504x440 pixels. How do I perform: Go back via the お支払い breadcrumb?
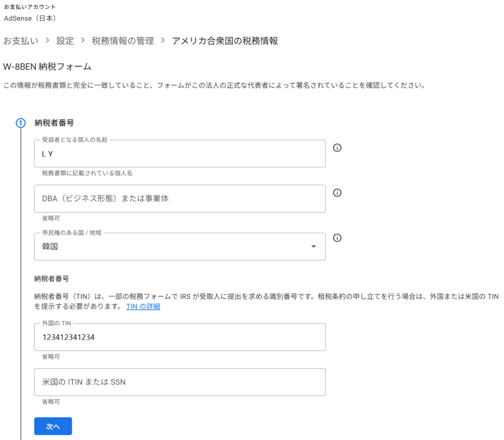tap(21, 41)
